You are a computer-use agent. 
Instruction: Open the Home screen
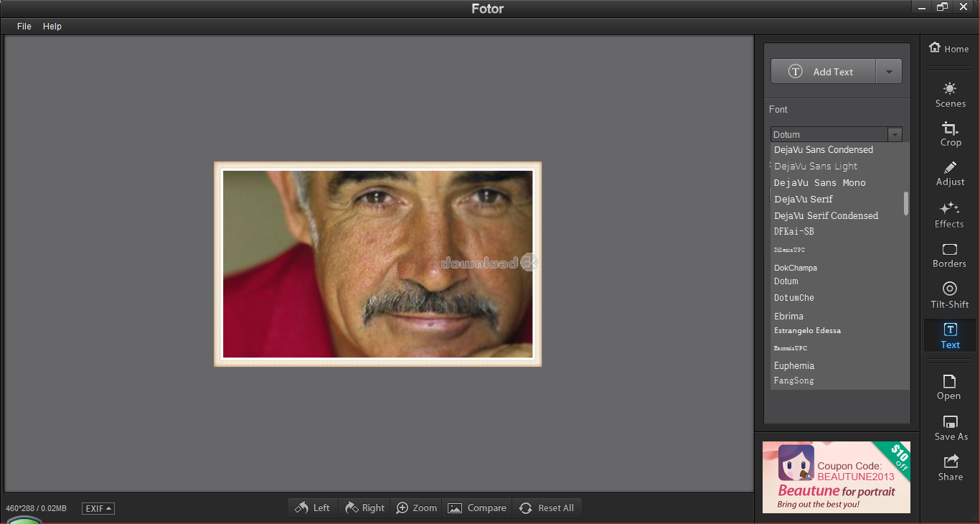[x=948, y=48]
